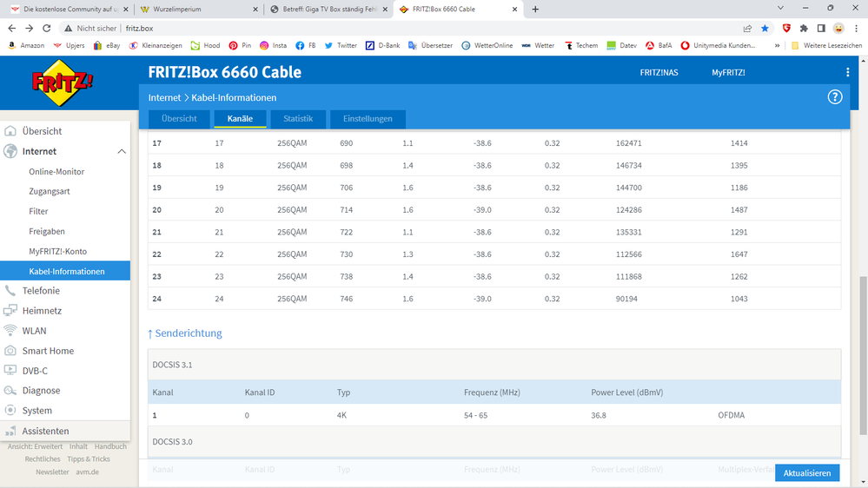Open the avm.de footer link
This screenshot has width=868, height=488.
pyautogui.click(x=87, y=472)
